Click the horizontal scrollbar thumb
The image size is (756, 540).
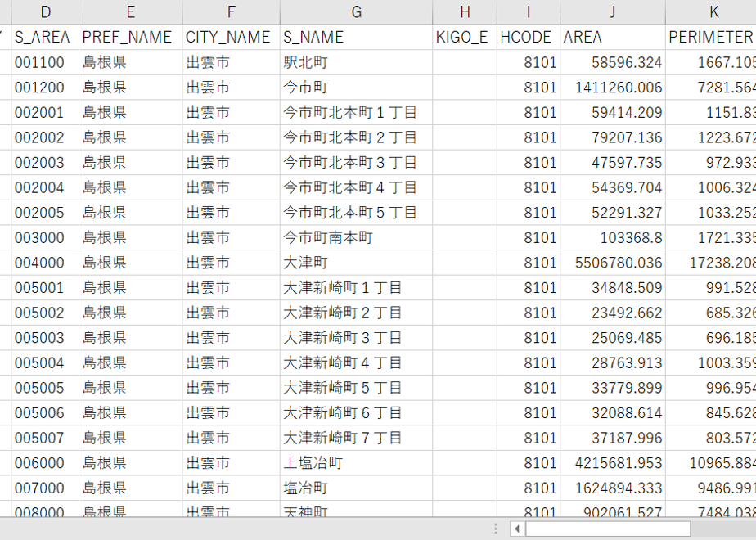[x=607, y=529]
